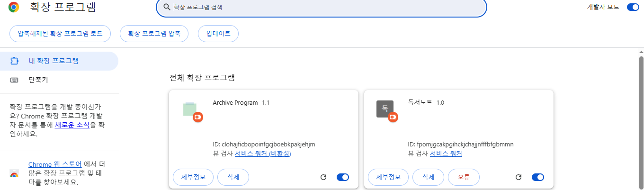The height and width of the screenshot is (190, 644).
Task: Click the Archive Program ID text
Action: [264, 144]
